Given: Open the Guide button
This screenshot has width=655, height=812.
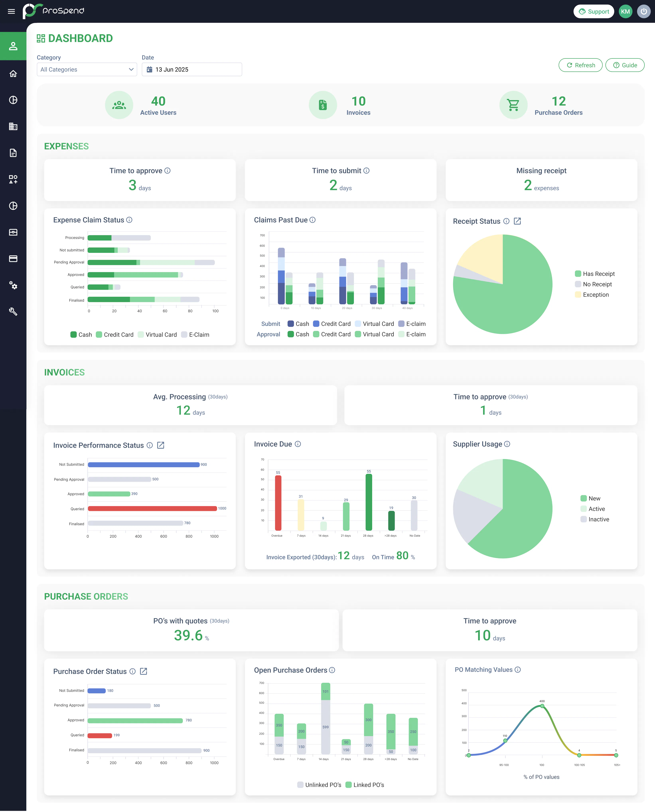Looking at the screenshot, I should point(625,65).
